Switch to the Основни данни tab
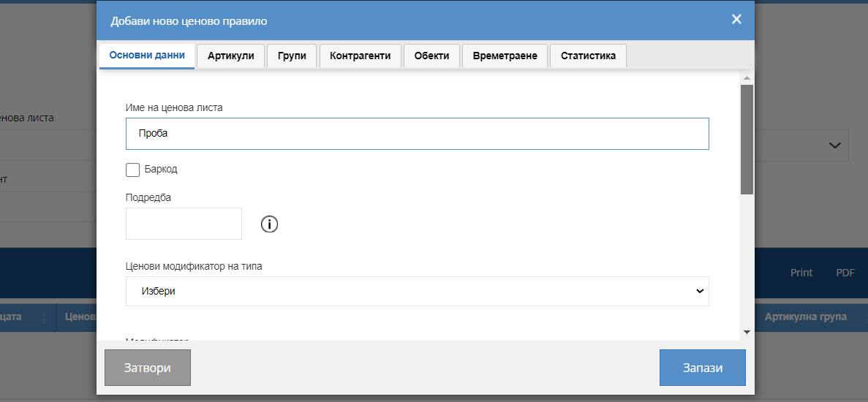868x402 pixels. click(147, 56)
